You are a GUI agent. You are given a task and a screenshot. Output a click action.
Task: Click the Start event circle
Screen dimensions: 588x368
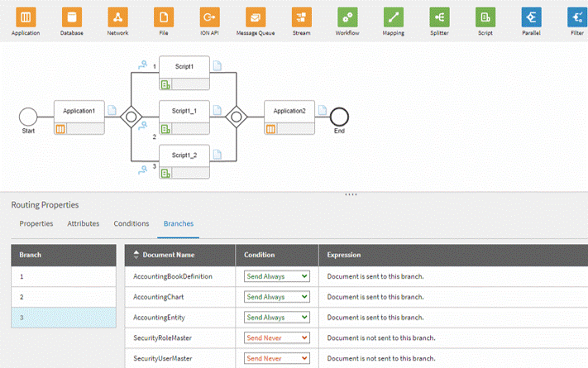28,117
